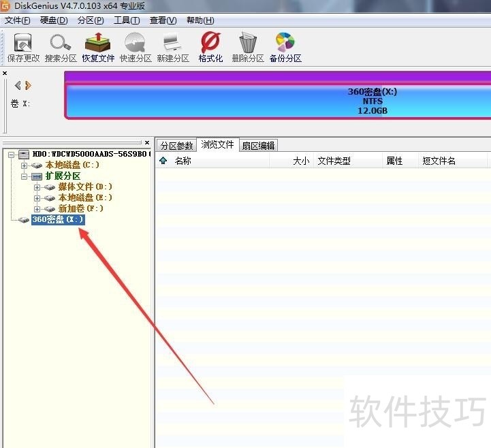The width and height of the screenshot is (491, 448).
Task: Click the Save Changes (保存更改) toolbar icon
Action: 23,47
